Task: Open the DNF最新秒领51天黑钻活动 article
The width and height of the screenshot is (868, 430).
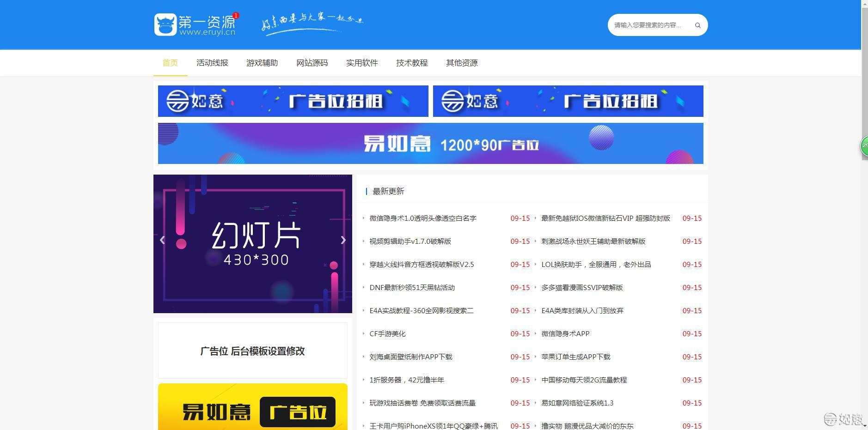Action: (411, 287)
